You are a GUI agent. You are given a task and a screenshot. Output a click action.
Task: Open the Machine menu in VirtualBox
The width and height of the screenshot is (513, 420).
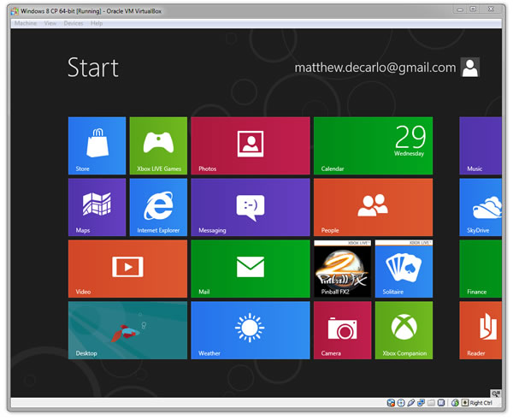point(25,23)
